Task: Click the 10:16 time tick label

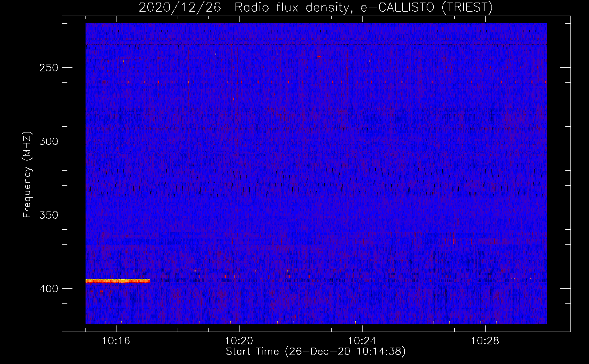Action: tap(116, 341)
